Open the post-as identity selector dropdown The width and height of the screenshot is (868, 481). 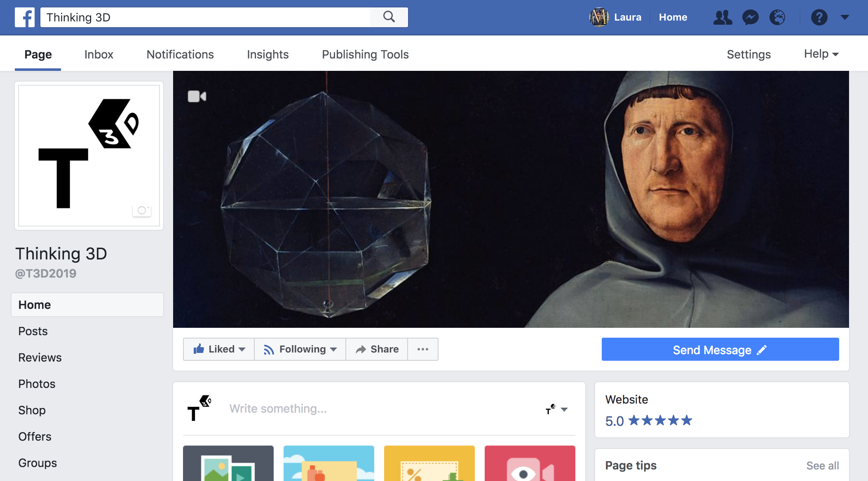point(556,409)
